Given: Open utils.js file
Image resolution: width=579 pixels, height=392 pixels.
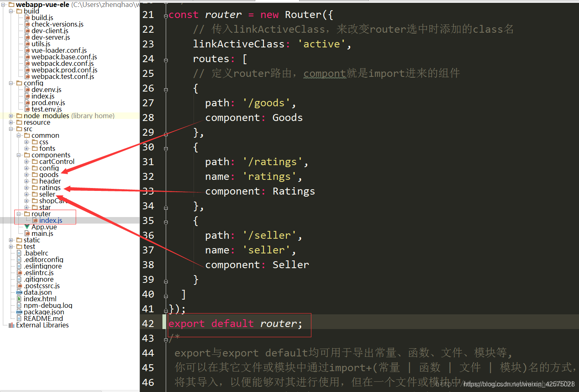Looking at the screenshot, I should coord(41,44).
